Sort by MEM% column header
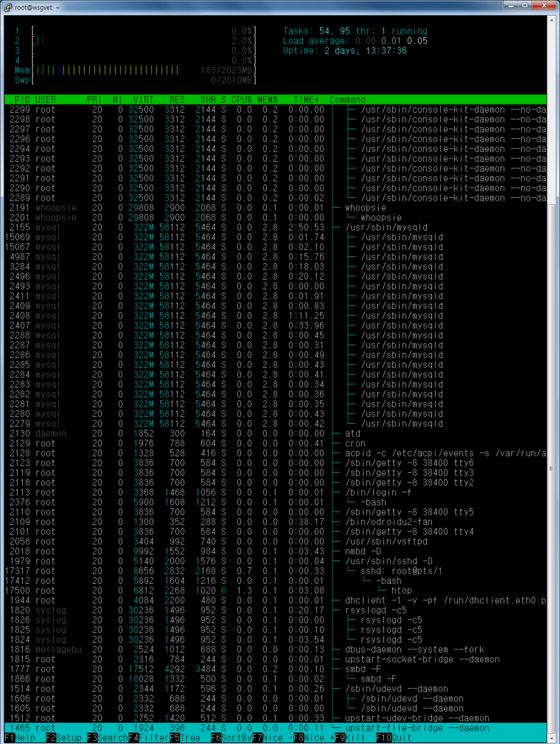The image size is (560, 744). point(267,100)
